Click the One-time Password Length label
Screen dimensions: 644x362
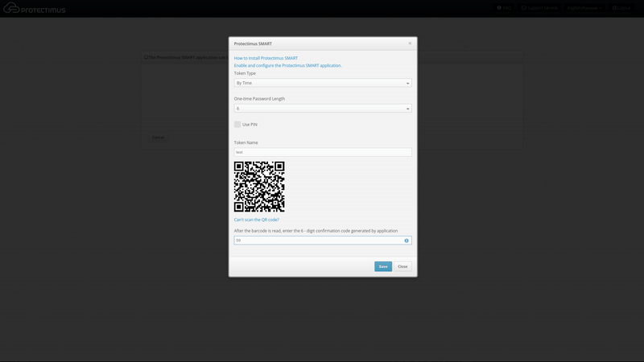coord(259,99)
